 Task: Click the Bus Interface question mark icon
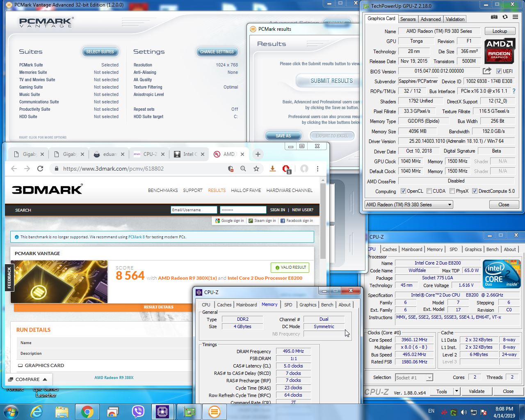(x=514, y=91)
